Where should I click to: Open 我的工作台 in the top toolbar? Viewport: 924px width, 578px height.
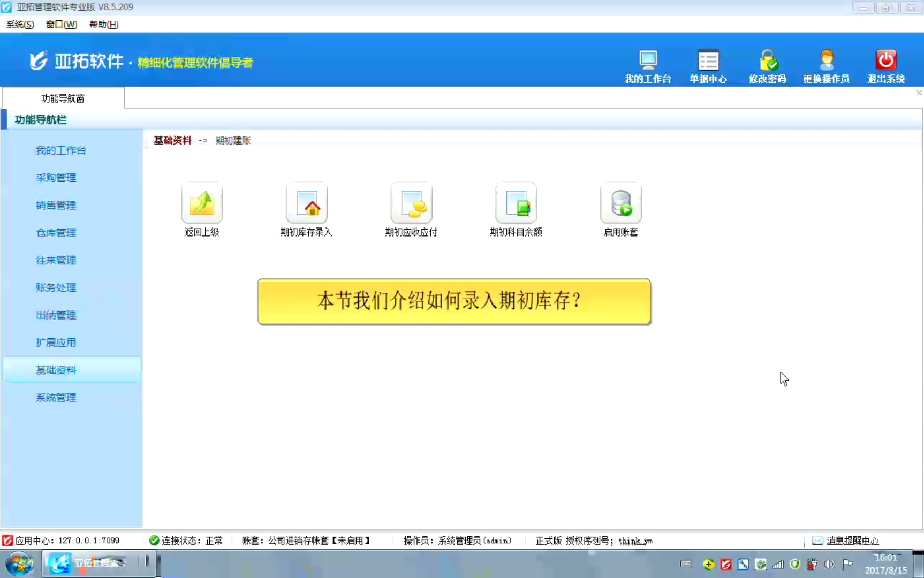coord(648,66)
